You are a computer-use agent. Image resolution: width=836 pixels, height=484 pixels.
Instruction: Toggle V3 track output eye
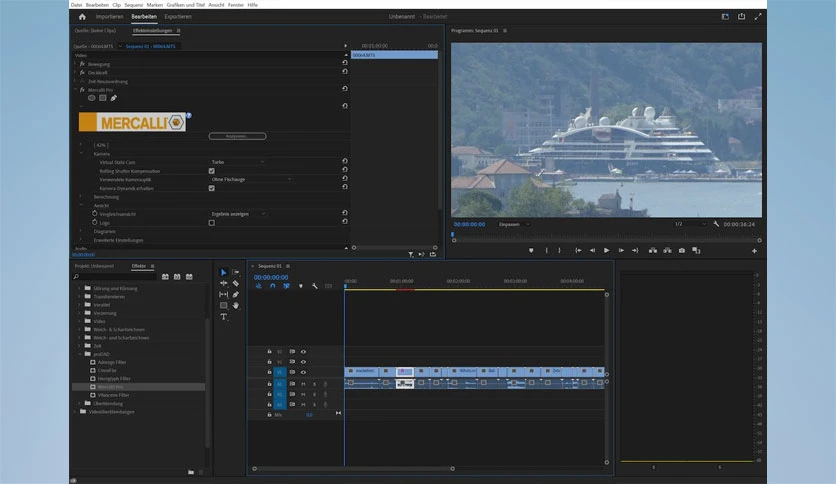[303, 352]
